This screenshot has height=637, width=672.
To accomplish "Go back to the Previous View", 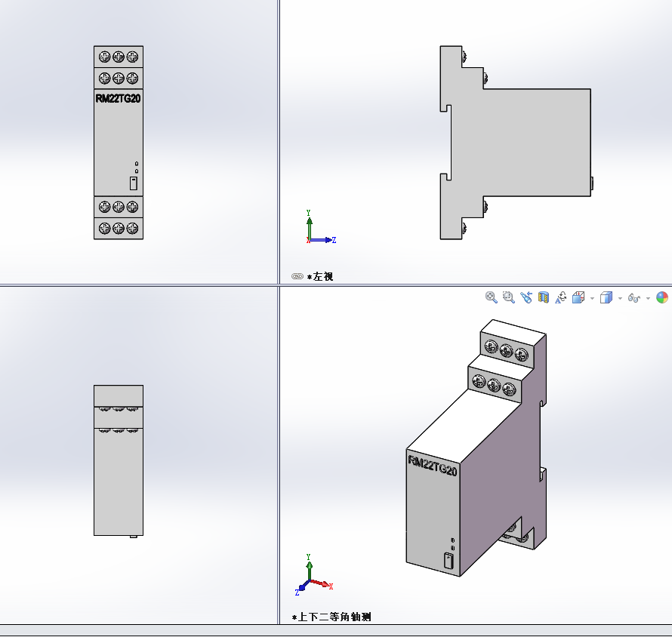I will pyautogui.click(x=526, y=297).
